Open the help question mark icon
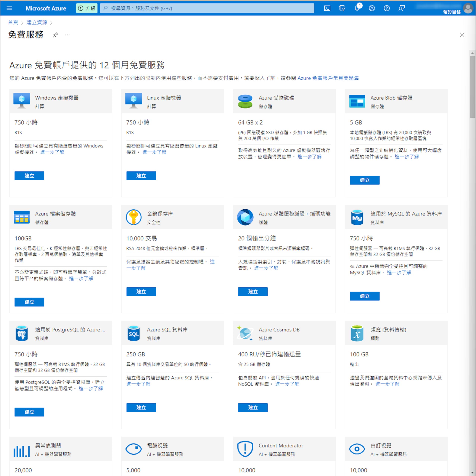Viewport: 476px width, 476px height. [387, 8]
